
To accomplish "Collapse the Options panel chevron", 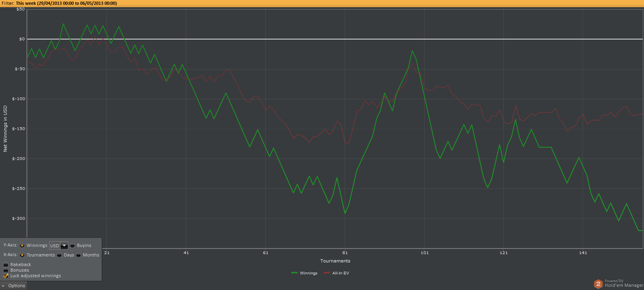I will pos(3,286).
